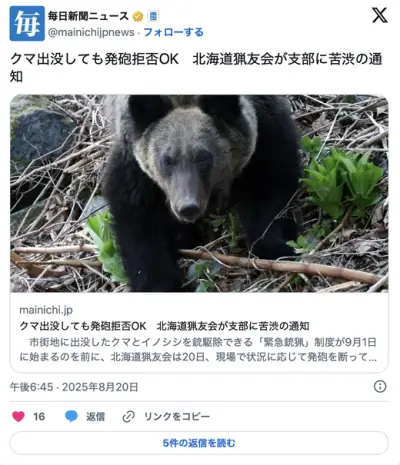400x465 pixels.
Task: Click the reply speech bubble icon
Action: click(71, 416)
